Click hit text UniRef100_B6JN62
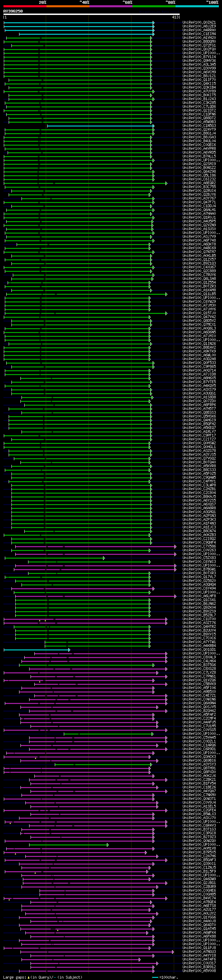This screenshot has width=222, height=980. click(x=199, y=604)
